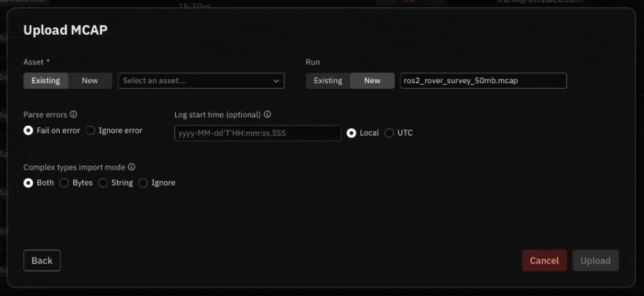
Task: Switch Asset to New
Action: coord(90,81)
